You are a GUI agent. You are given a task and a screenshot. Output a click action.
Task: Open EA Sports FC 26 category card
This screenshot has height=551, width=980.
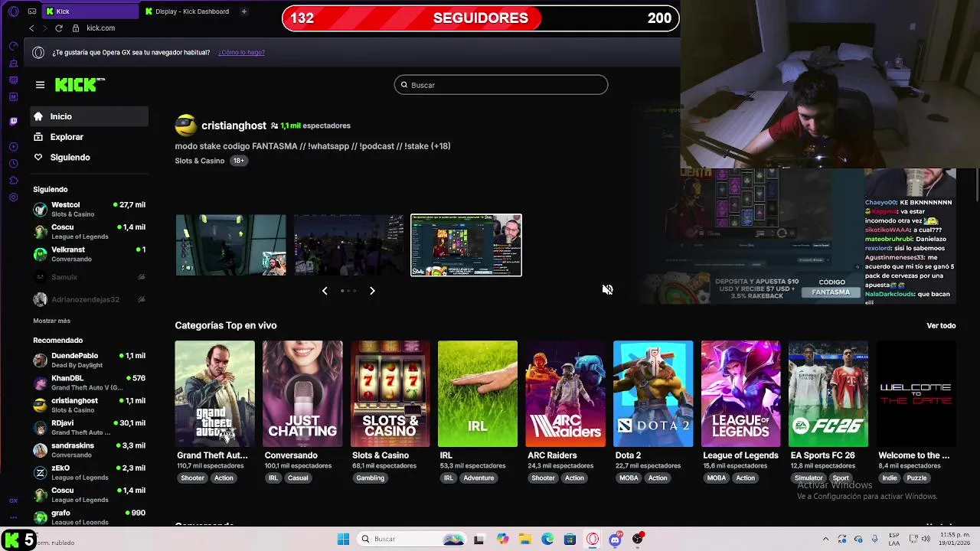click(828, 393)
